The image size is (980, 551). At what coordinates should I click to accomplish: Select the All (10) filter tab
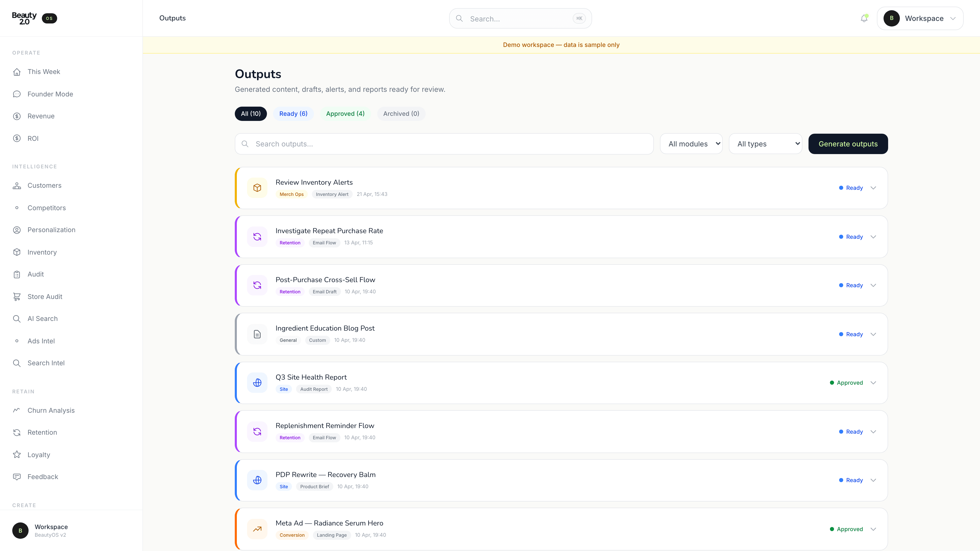pyautogui.click(x=251, y=114)
